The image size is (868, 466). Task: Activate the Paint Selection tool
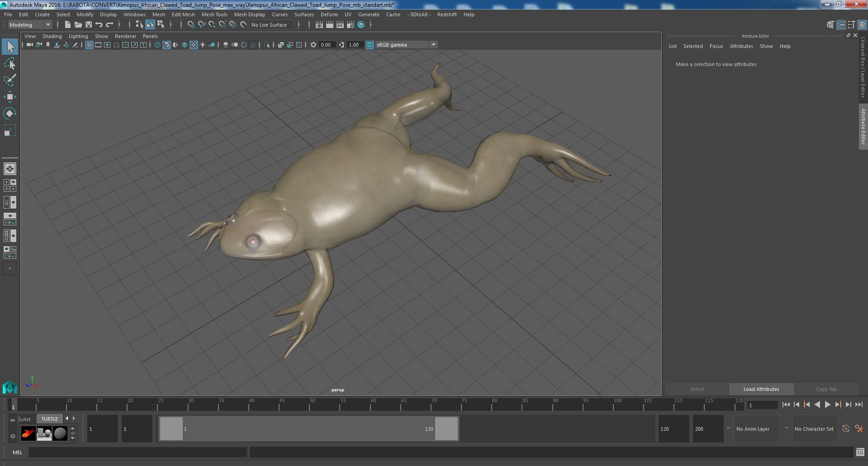[10, 80]
